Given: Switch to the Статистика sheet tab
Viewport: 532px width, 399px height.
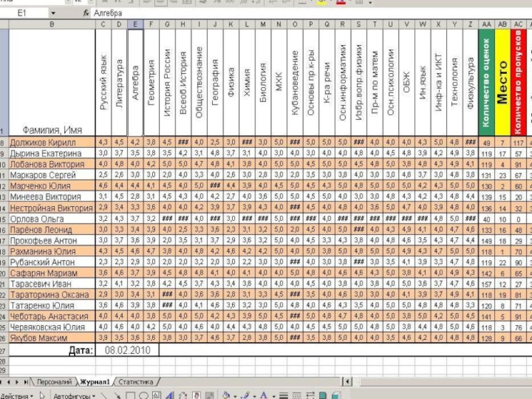Looking at the screenshot, I should click(136, 382).
